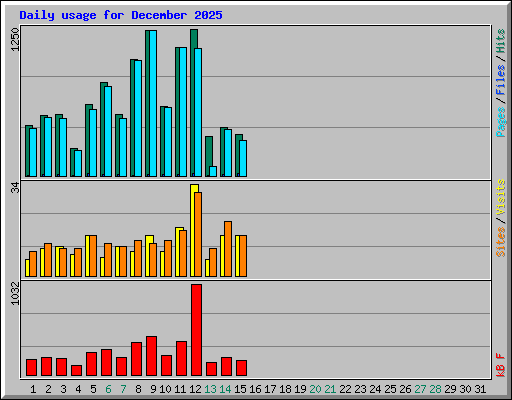Click the cyan files bar for day 4

coord(78,163)
